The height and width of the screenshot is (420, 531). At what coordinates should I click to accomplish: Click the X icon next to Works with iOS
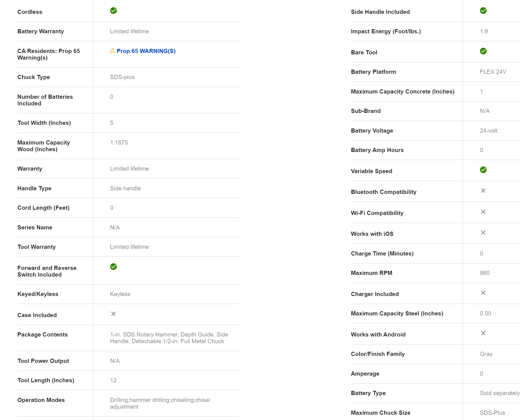483,233
